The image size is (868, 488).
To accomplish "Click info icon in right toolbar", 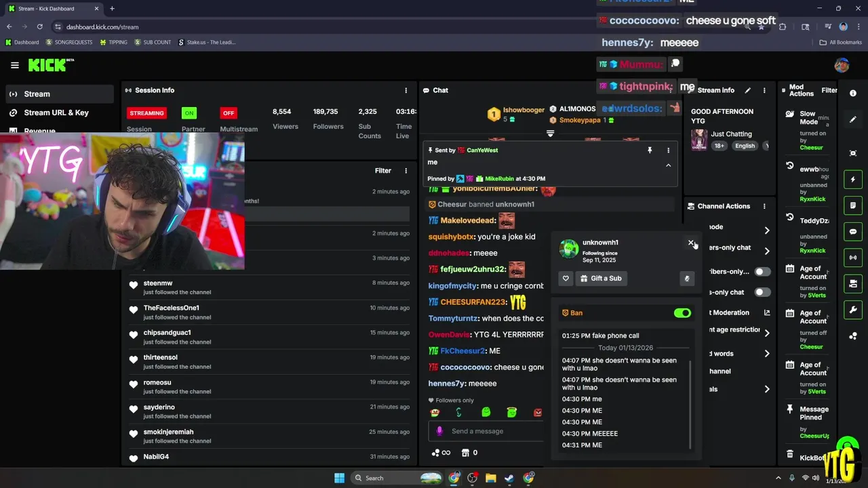I will pos(853,94).
